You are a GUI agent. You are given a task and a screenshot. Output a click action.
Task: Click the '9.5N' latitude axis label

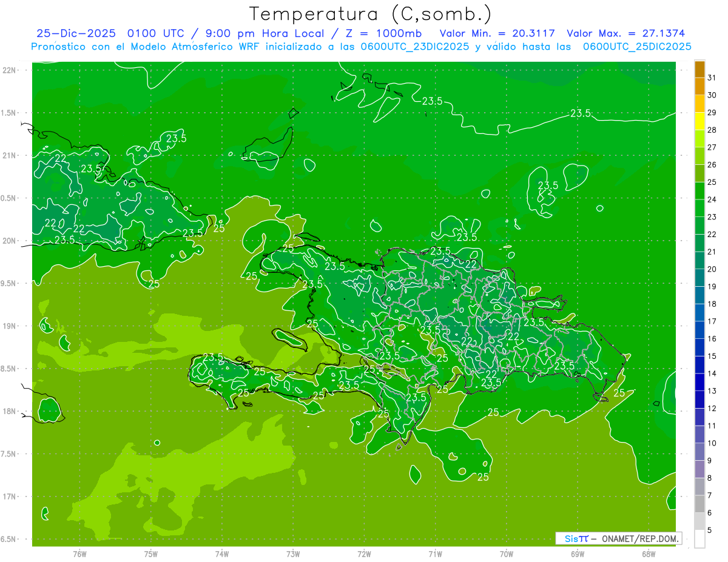9,283
